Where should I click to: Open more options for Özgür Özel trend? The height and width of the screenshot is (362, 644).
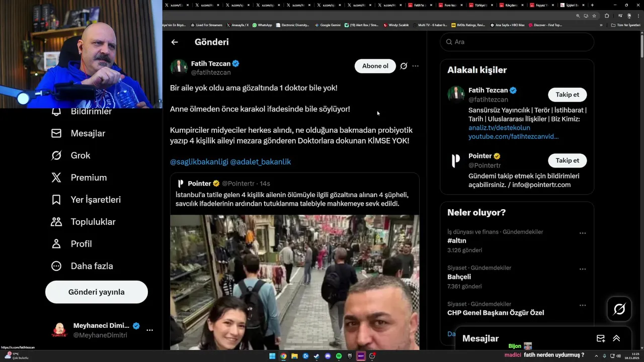[583, 305]
